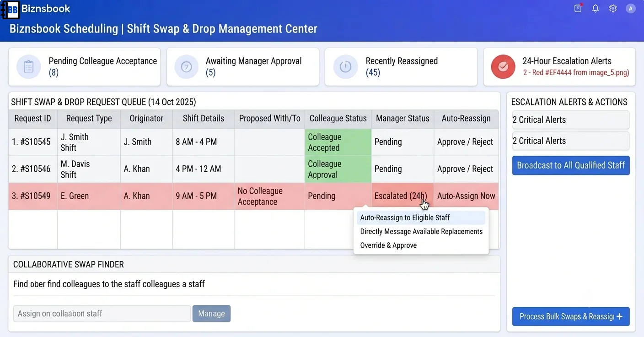The width and height of the screenshot is (644, 337).
Task: Open settings gear in header
Action: (613, 8)
